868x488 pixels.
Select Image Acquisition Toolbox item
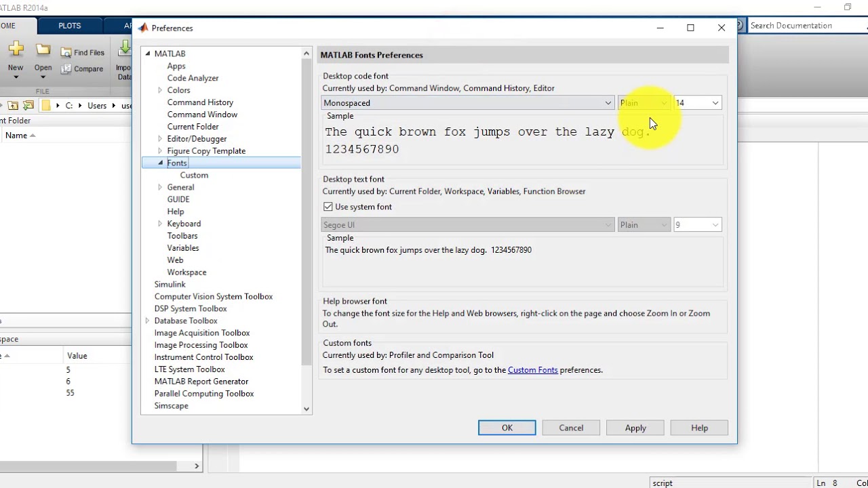point(202,333)
